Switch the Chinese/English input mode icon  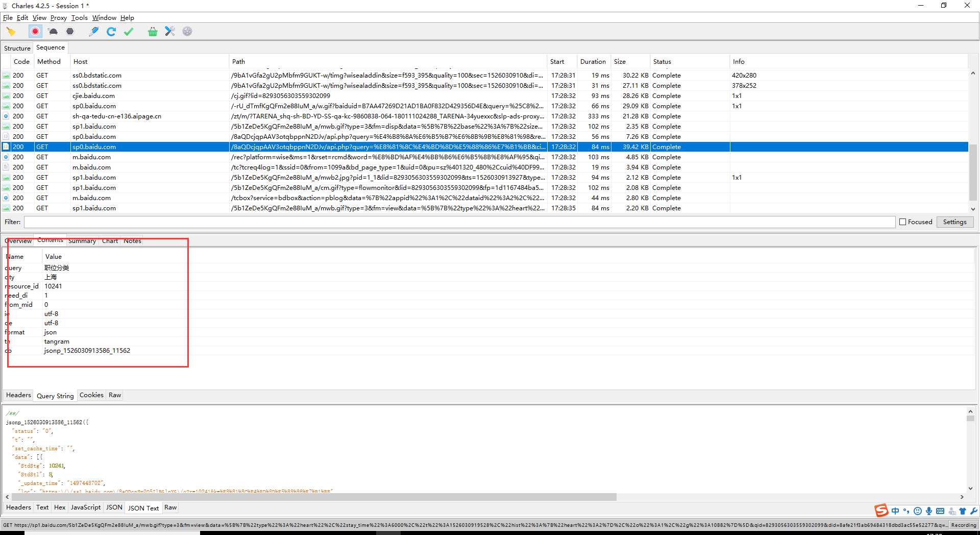(895, 511)
